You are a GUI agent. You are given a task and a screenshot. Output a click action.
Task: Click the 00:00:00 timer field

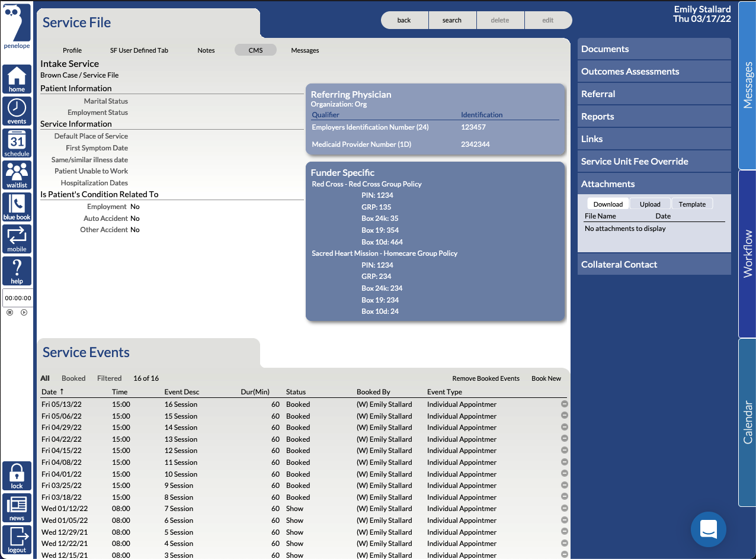[x=18, y=298]
